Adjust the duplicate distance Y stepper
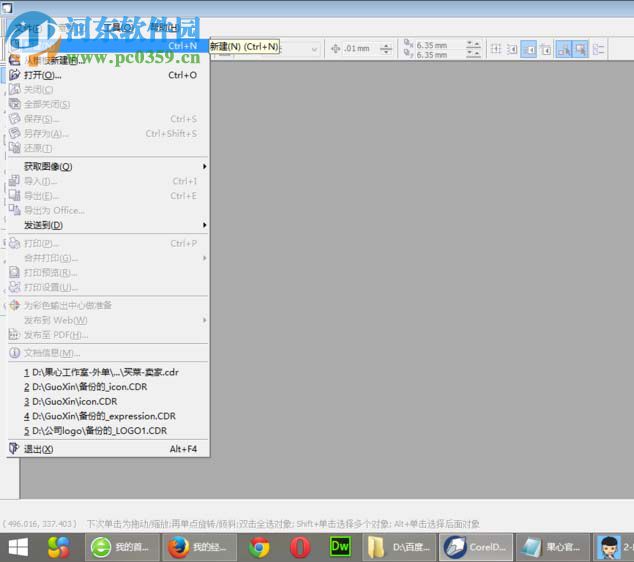The height and width of the screenshot is (562, 634). pos(473,54)
